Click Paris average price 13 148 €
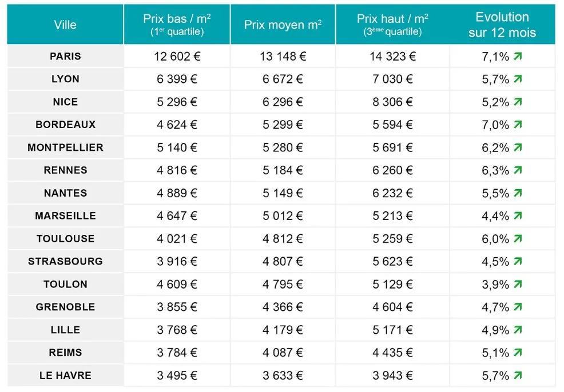The height and width of the screenshot is (392, 564). (x=283, y=56)
